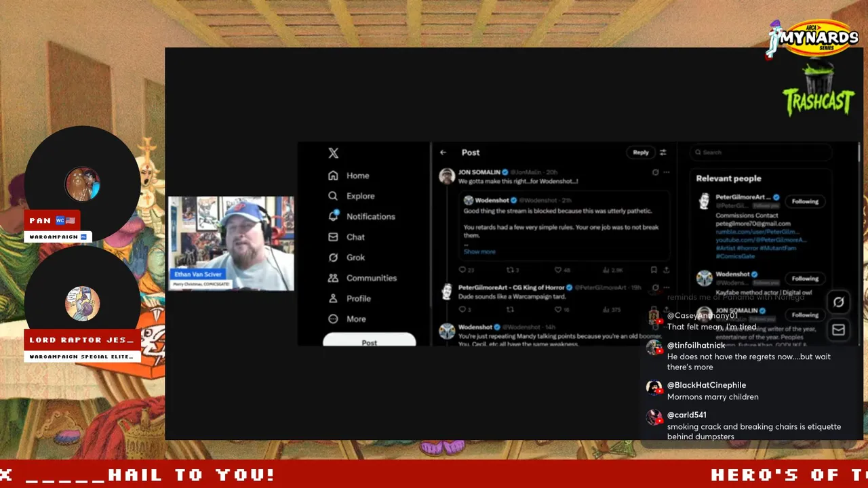Click chat username @carld541

(x=687, y=415)
